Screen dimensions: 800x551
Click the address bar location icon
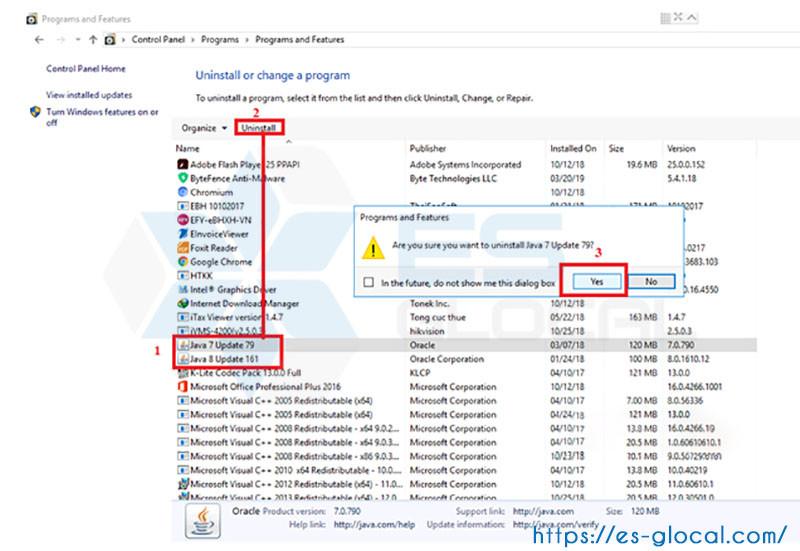click(110, 39)
